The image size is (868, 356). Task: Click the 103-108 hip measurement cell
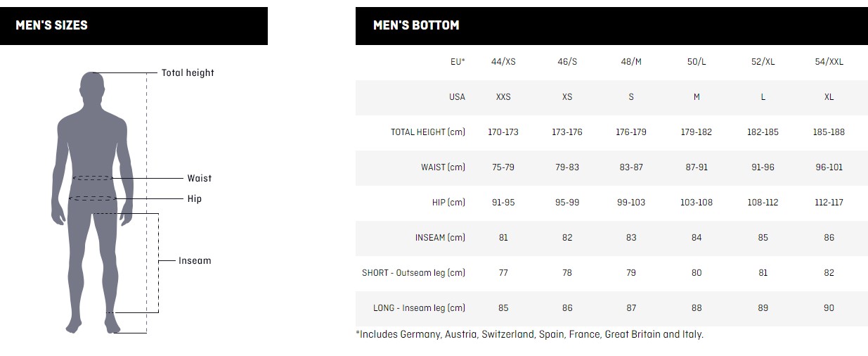tap(697, 203)
